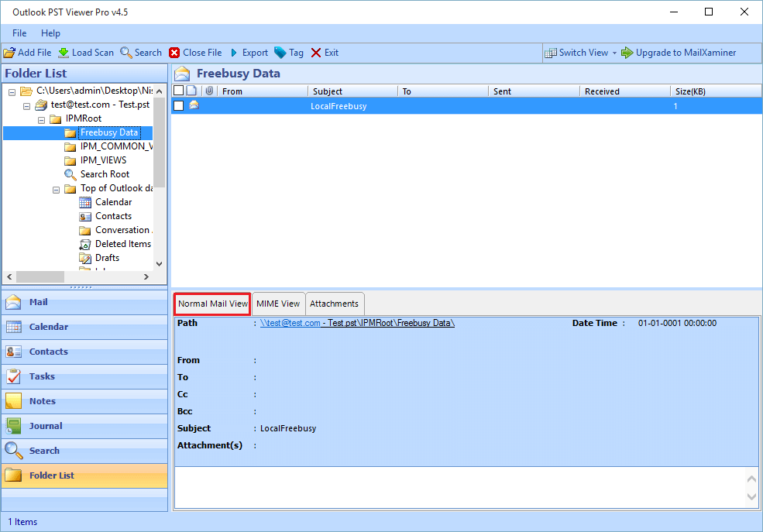Open the File menu
763x532 pixels.
click(19, 33)
